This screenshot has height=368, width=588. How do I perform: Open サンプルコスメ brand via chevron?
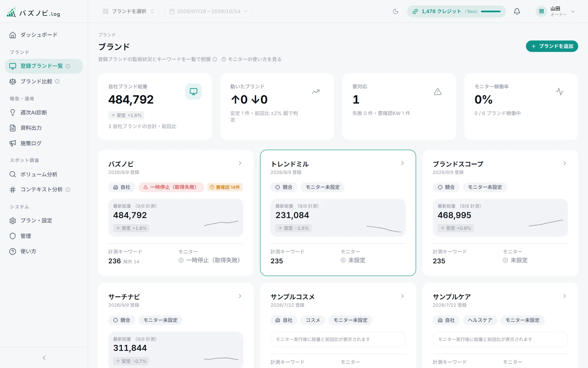402,296
